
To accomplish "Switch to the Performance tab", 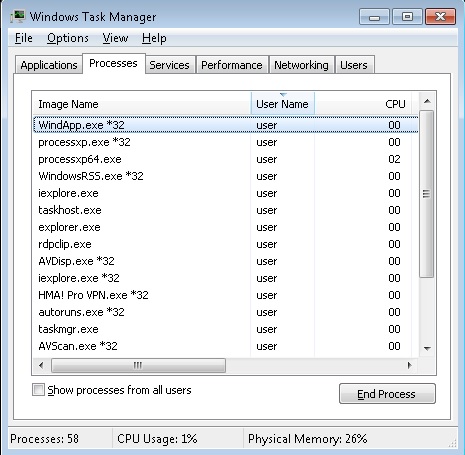I will [x=232, y=65].
